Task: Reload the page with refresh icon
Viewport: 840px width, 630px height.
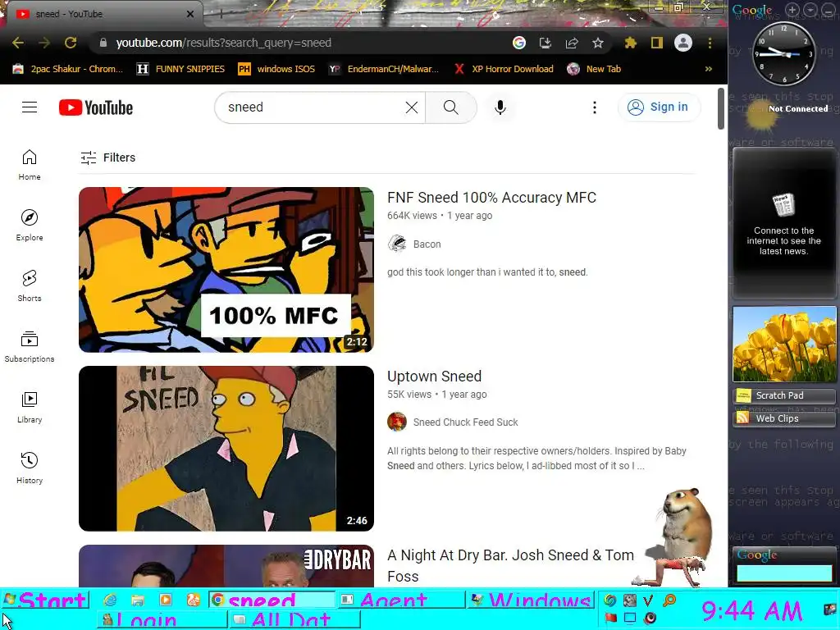Action: 71,43
